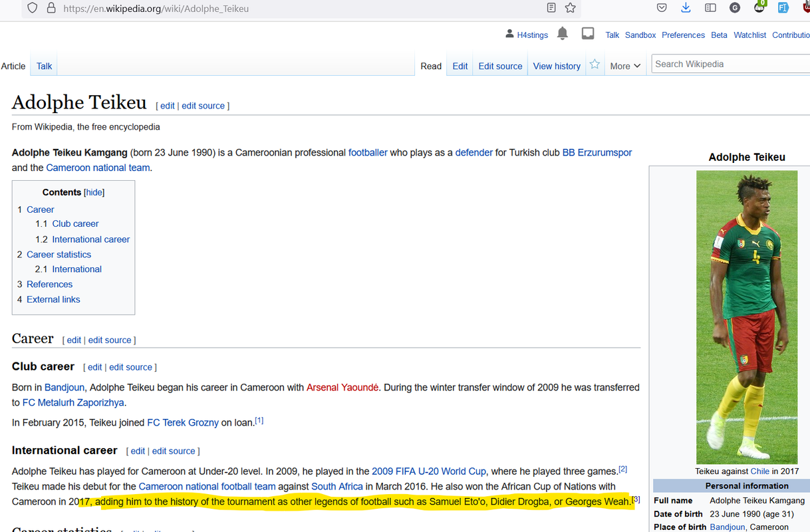This screenshot has height=532, width=810.
Task: Add page to watchlist via star icon
Action: pos(595,65)
